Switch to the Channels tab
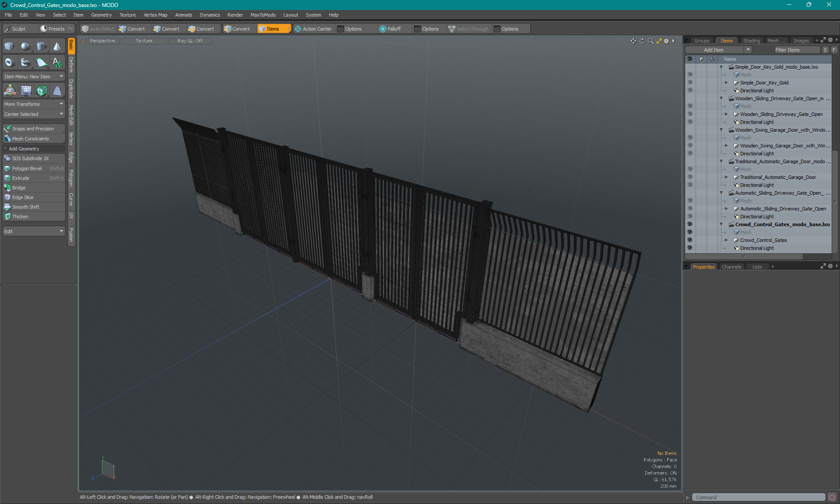The height and width of the screenshot is (504, 840). tap(731, 267)
